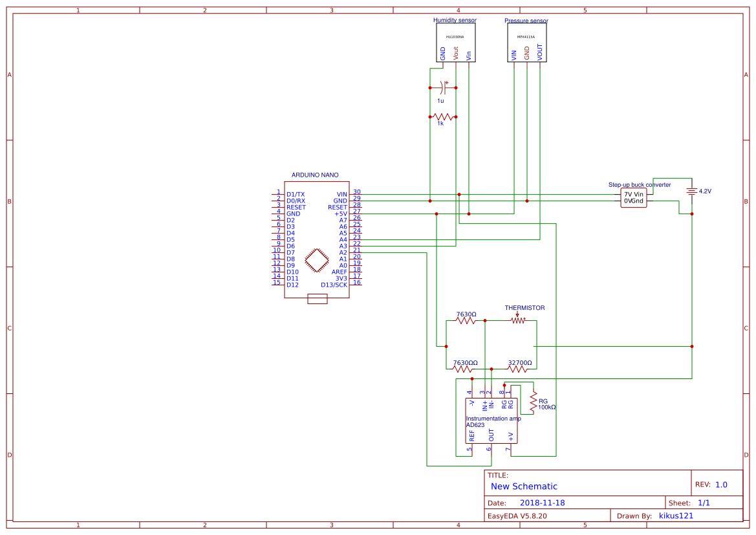Select the 32700Ω resistor symbol
Screen dimensions: 756x535
tap(515, 369)
